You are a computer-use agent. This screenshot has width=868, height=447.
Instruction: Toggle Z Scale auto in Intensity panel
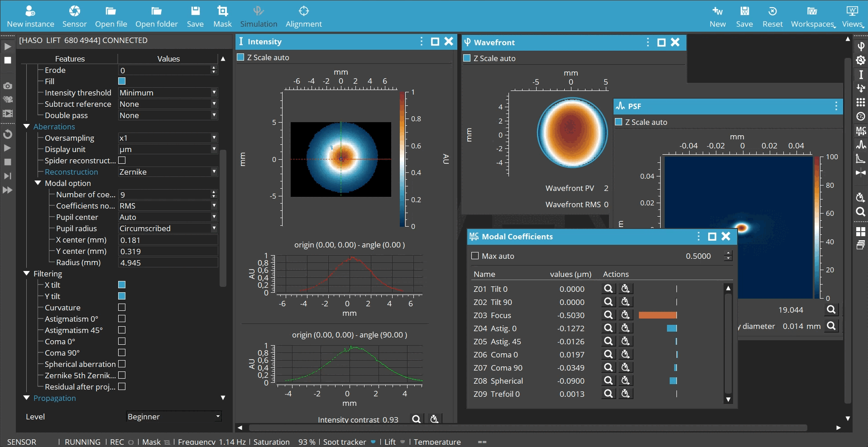(241, 57)
